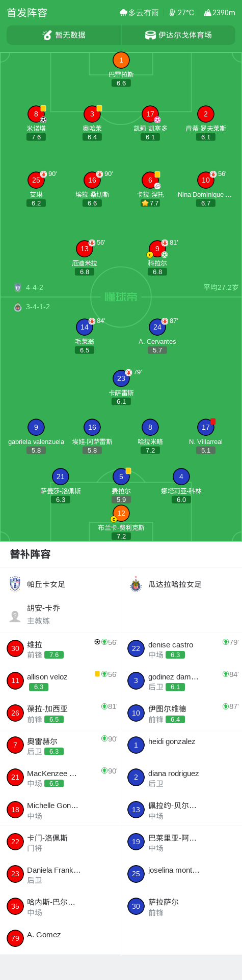Tap 帕丘卡女足 team crest

coord(15,584)
